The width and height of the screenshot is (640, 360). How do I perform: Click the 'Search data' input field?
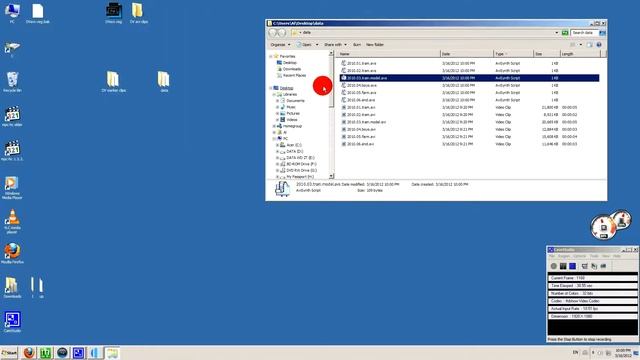[584, 33]
